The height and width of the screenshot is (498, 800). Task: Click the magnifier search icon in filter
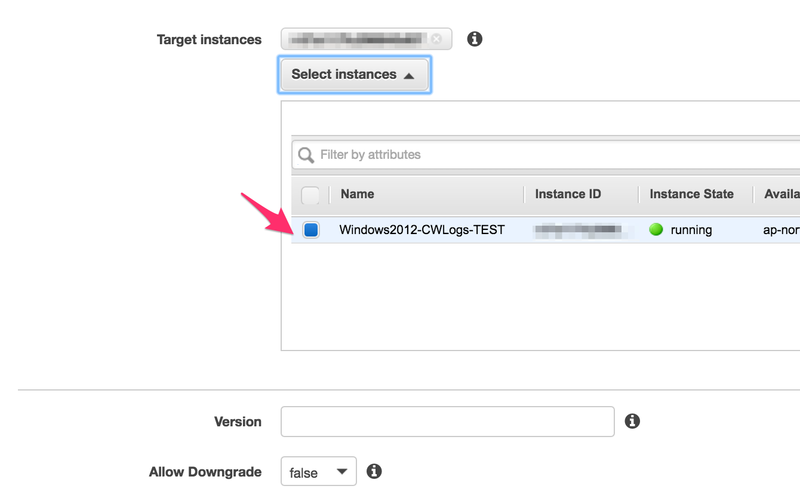tap(306, 155)
